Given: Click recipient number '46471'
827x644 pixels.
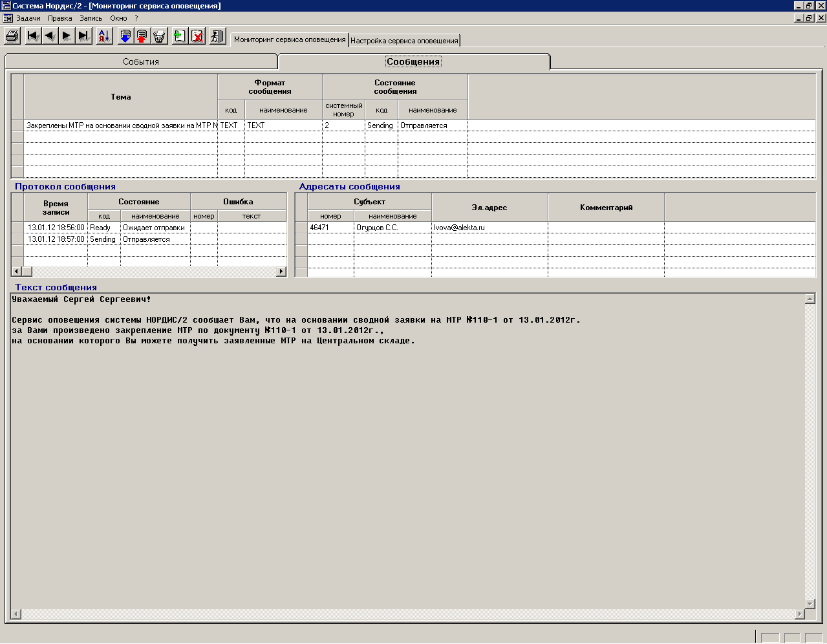Looking at the screenshot, I should (x=330, y=228).
